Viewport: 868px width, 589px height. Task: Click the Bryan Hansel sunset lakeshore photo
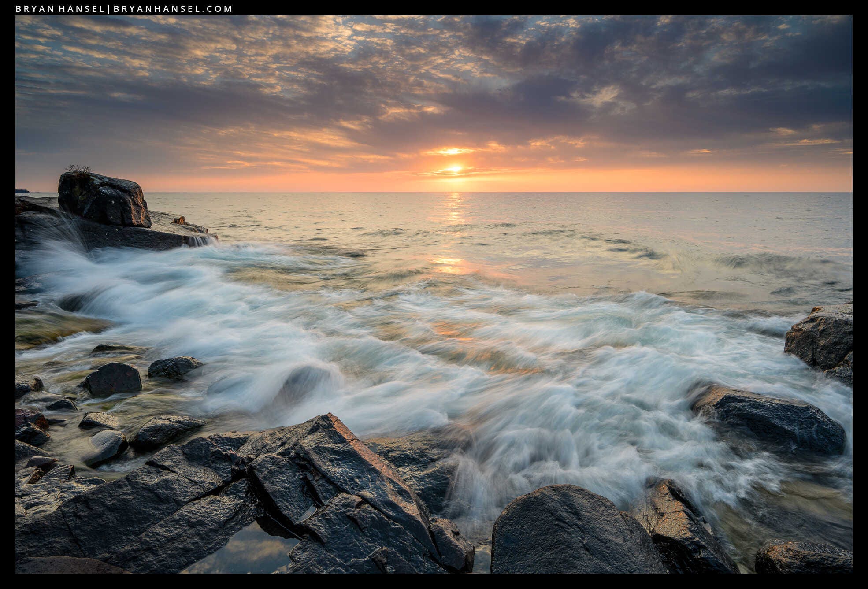434,294
